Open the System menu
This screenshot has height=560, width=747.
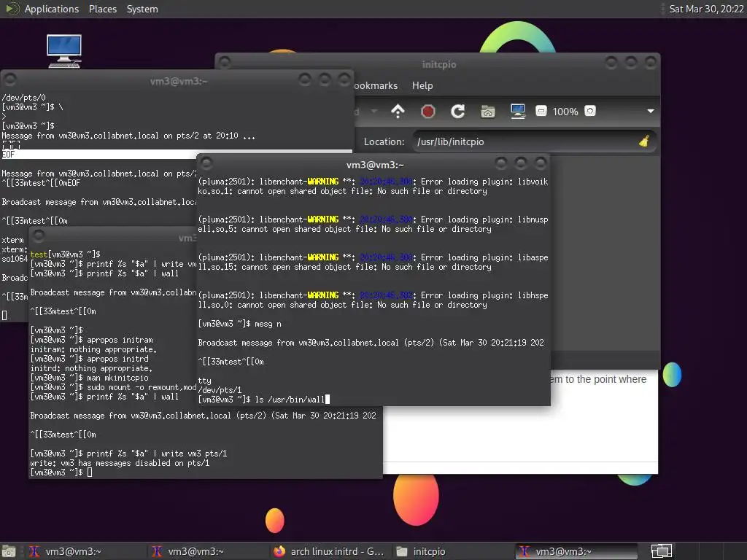click(142, 9)
